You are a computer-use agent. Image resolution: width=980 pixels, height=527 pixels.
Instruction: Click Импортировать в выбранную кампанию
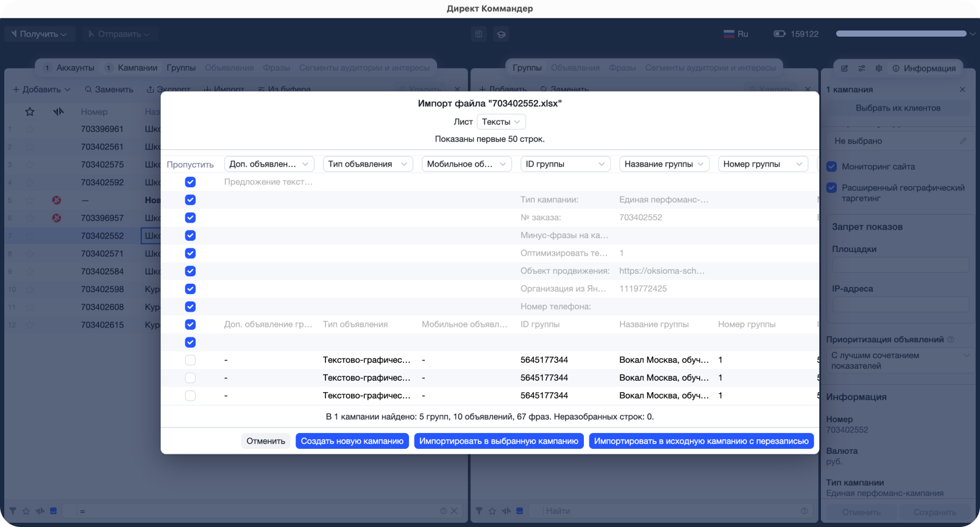point(499,441)
